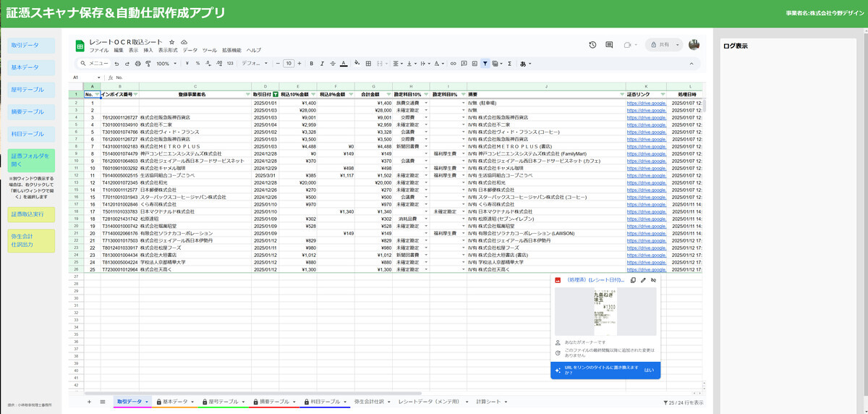Open version history clock icon

(x=592, y=45)
